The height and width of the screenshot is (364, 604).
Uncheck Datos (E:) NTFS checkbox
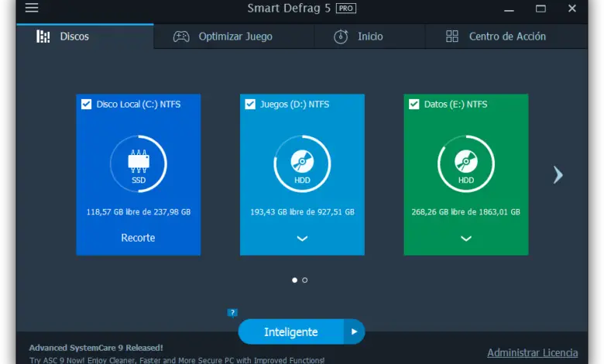click(414, 104)
